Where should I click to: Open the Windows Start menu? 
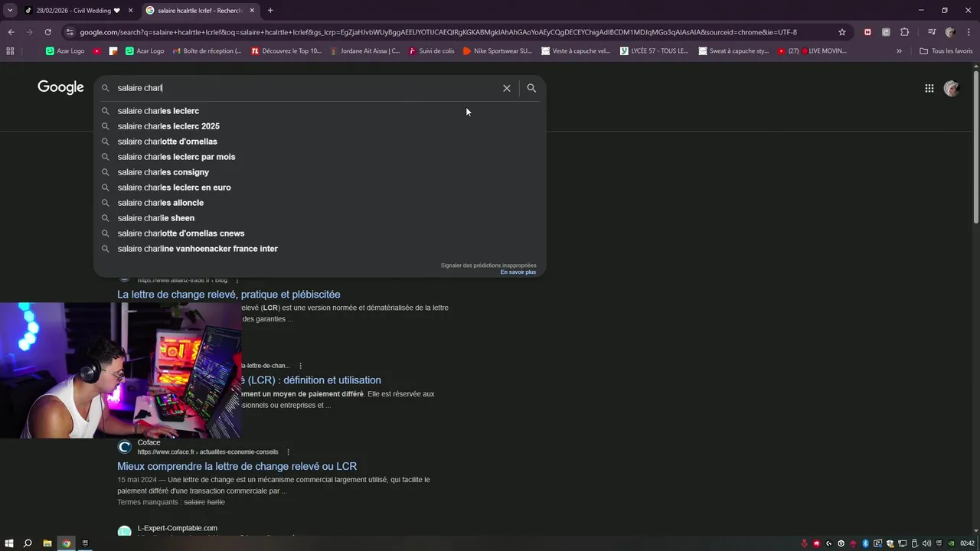(x=9, y=543)
